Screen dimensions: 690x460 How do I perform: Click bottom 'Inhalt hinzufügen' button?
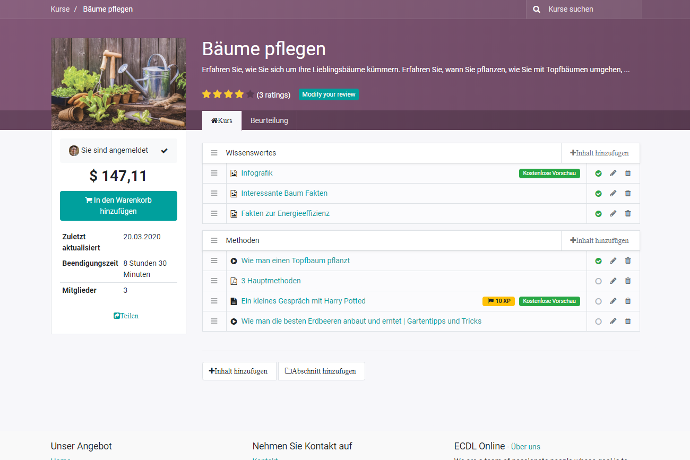pos(239,371)
